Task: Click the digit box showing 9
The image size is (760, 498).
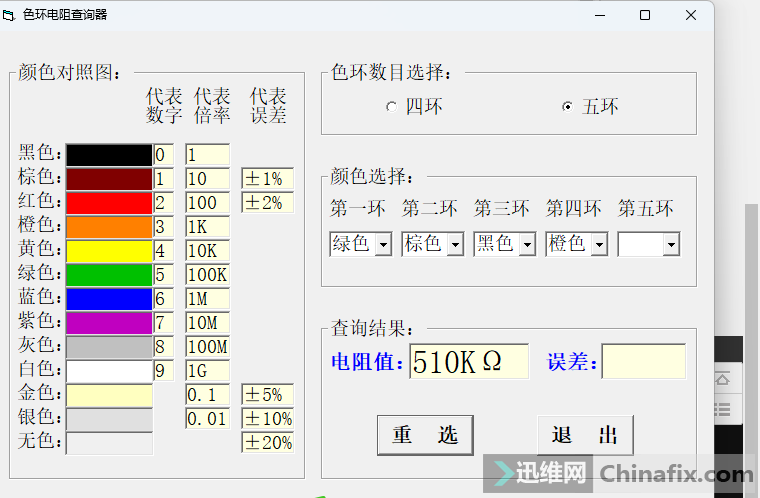Action: point(163,371)
